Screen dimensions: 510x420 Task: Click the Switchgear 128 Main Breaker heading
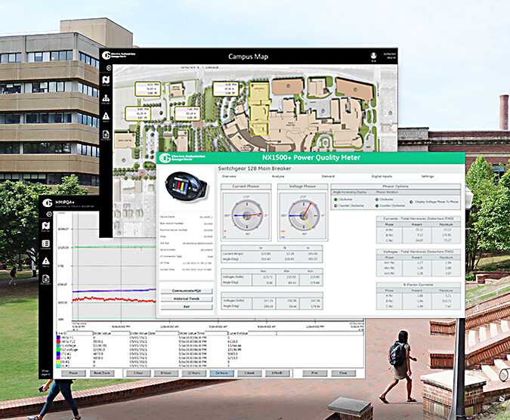pyautogui.click(x=255, y=168)
